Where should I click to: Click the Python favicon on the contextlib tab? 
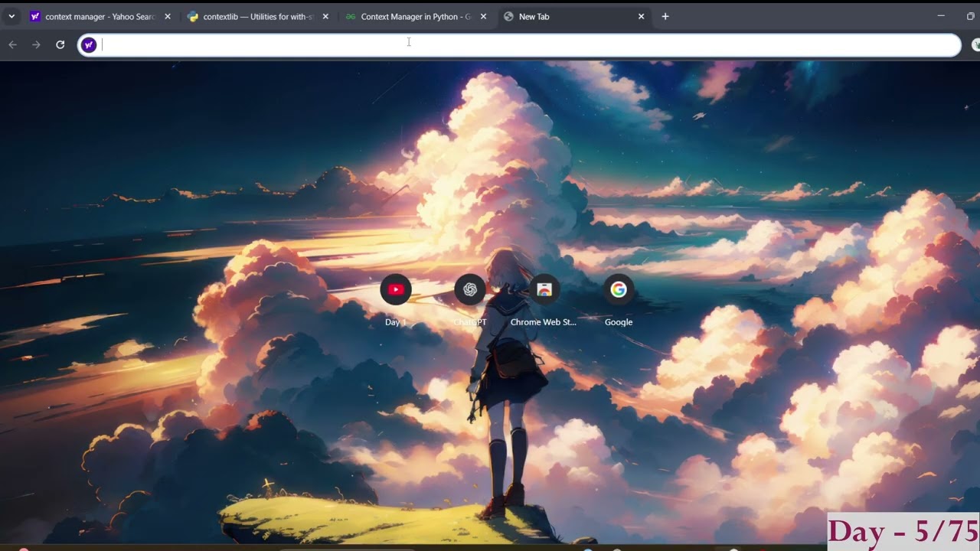193,16
